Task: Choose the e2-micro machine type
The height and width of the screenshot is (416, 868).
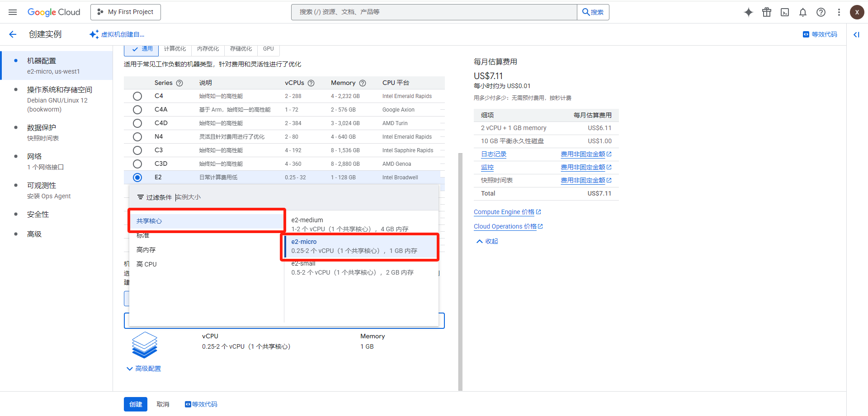Action: [361, 246]
